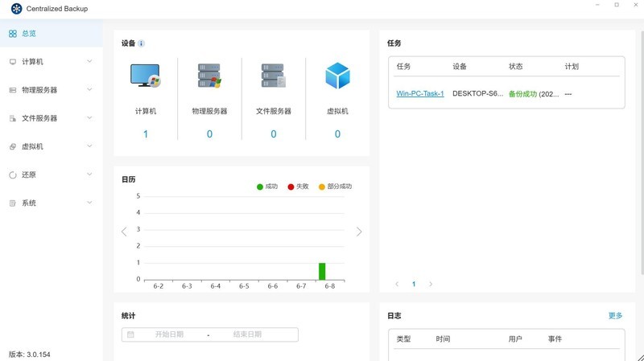The width and height of the screenshot is (644, 361).
Task: Click the system icon beside 系统
Action: point(13,203)
